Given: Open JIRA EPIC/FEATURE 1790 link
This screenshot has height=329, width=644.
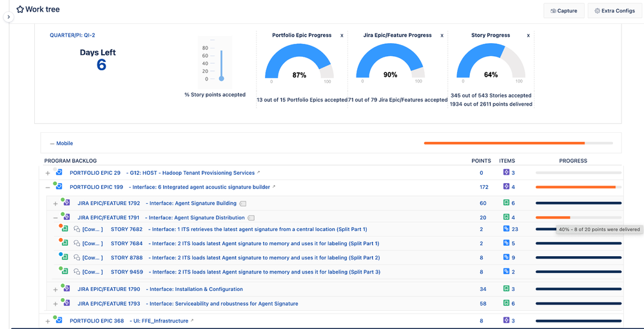Looking at the screenshot, I should tap(109, 289).
